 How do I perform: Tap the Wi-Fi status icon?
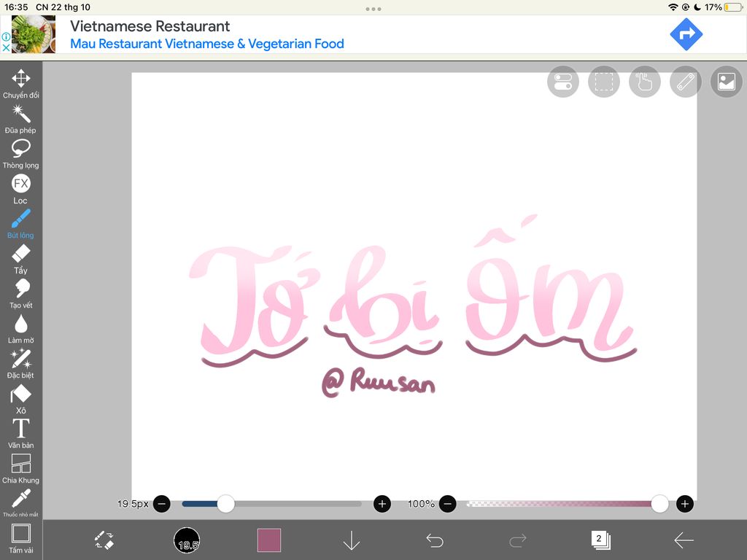(673, 7)
